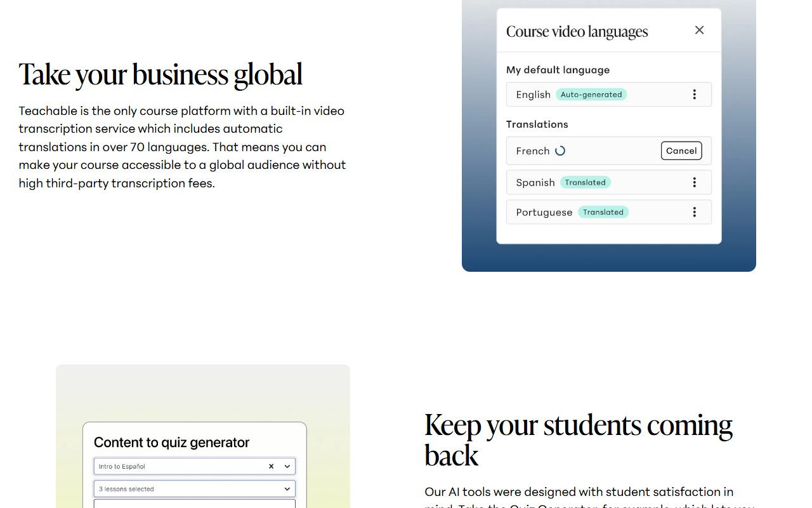
Task: Select the Take your business global heading
Action: click(160, 74)
